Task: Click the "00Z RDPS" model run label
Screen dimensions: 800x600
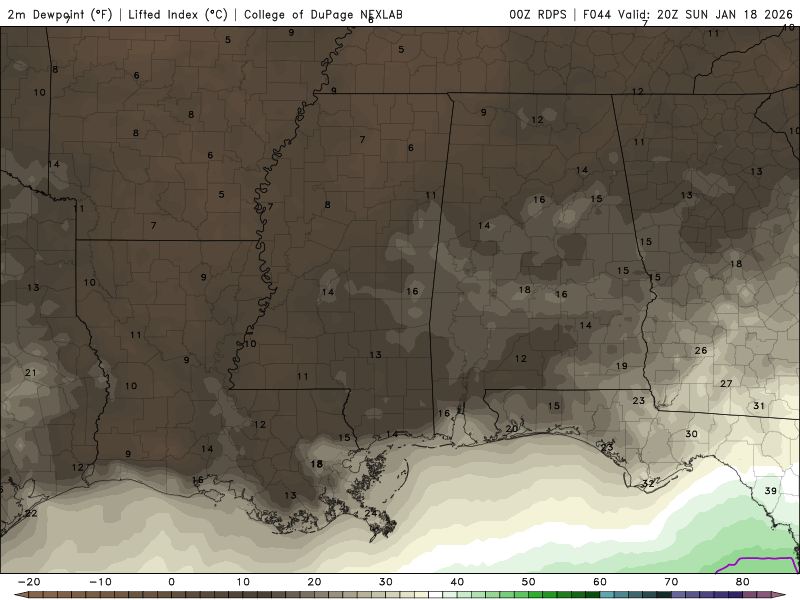Action: tap(538, 14)
